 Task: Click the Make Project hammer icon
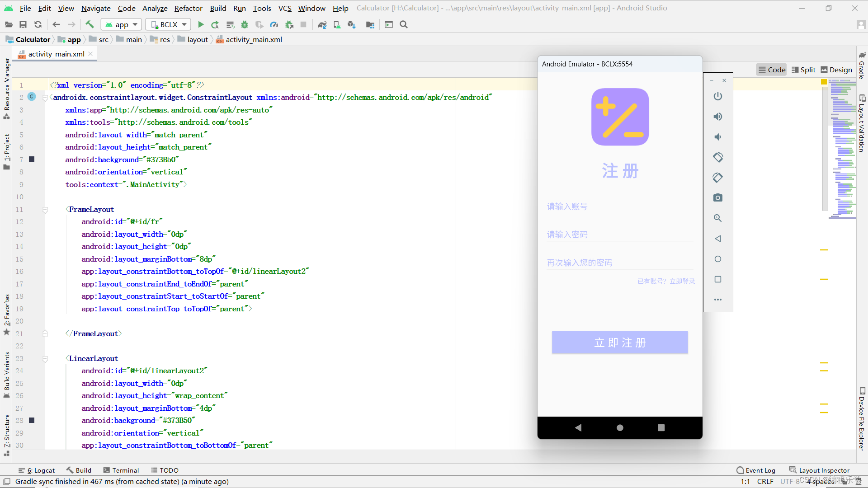[90, 24]
